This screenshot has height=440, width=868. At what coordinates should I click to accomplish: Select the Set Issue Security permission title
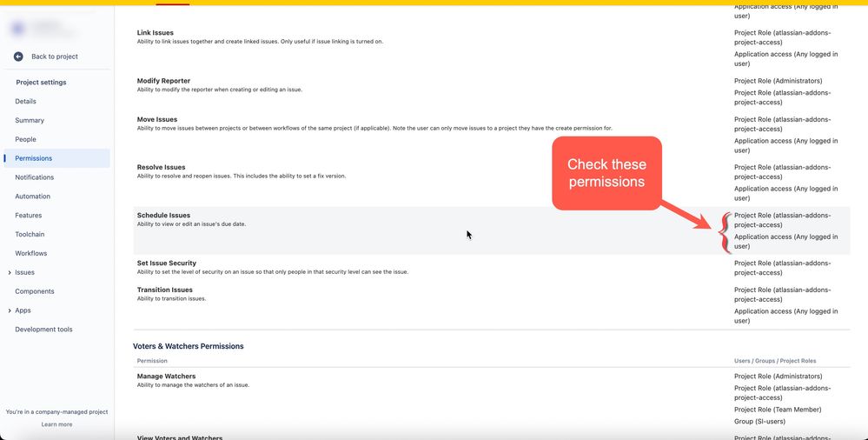tap(167, 263)
